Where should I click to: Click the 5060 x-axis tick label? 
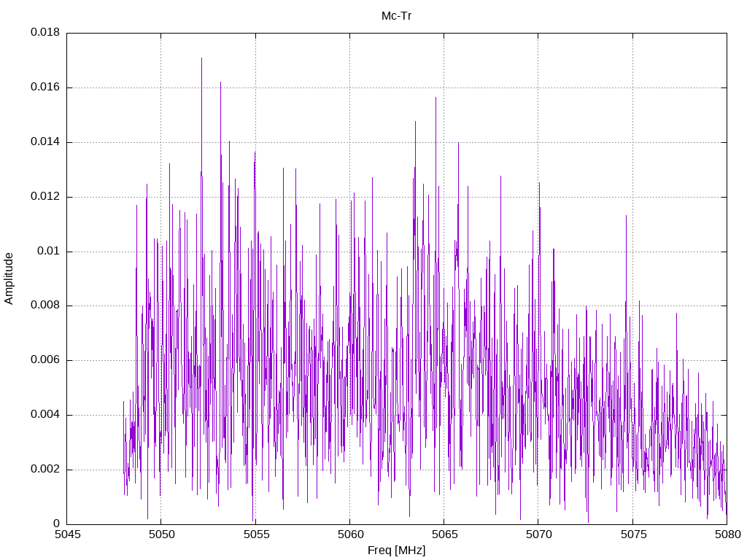pos(350,534)
